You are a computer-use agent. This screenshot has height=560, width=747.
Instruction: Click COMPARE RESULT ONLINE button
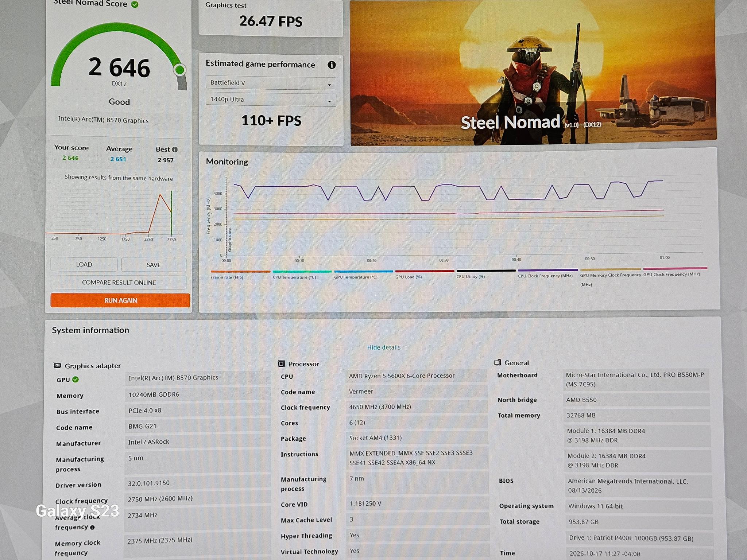coord(119,283)
